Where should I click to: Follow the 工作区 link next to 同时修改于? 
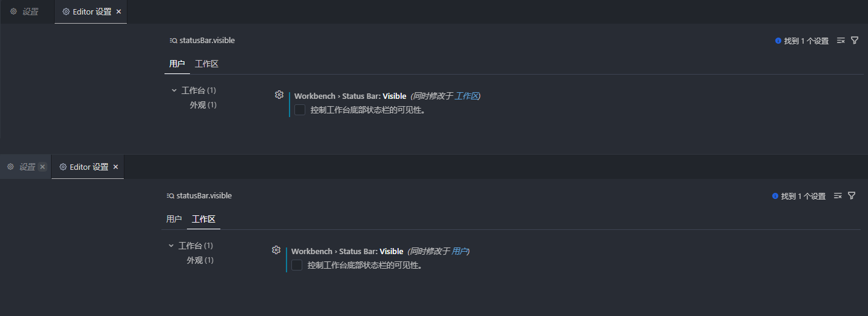point(467,96)
